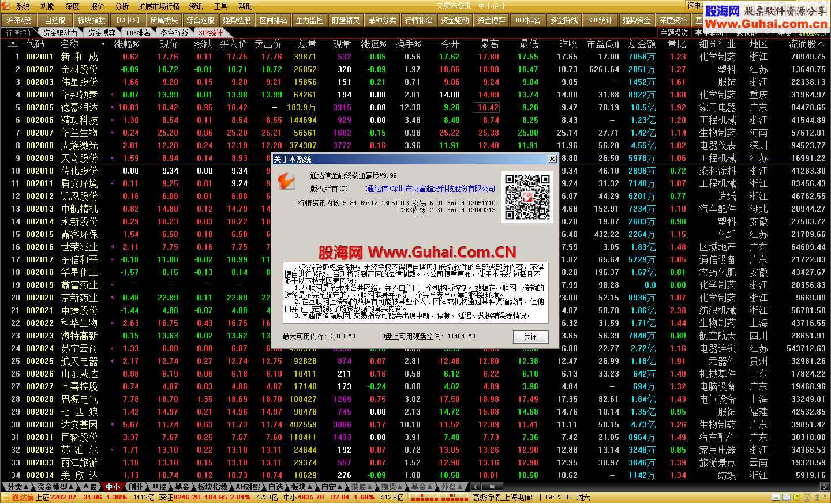Open the 系统 menu

pos(23,6)
